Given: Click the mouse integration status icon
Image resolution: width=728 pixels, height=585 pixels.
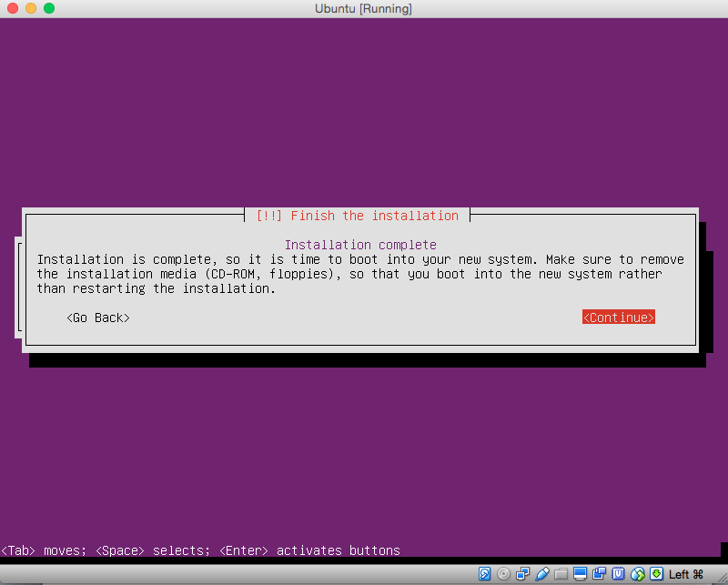Looking at the screenshot, I should tap(636, 574).
